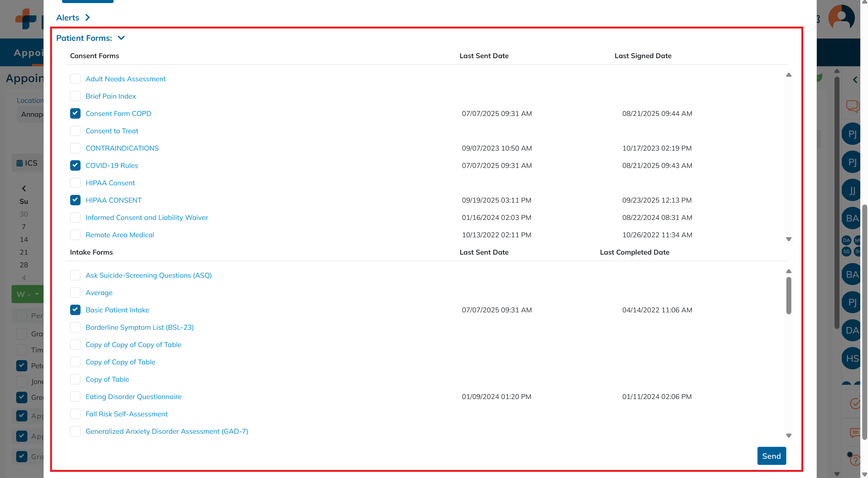
Task: Uncheck the Basic Patient Intake checkbox
Action: click(x=75, y=310)
